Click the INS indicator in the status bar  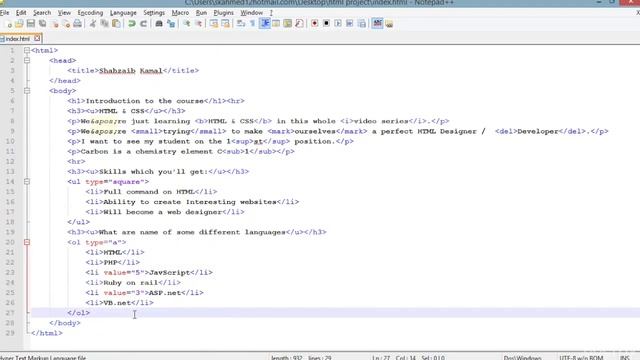tap(624, 358)
